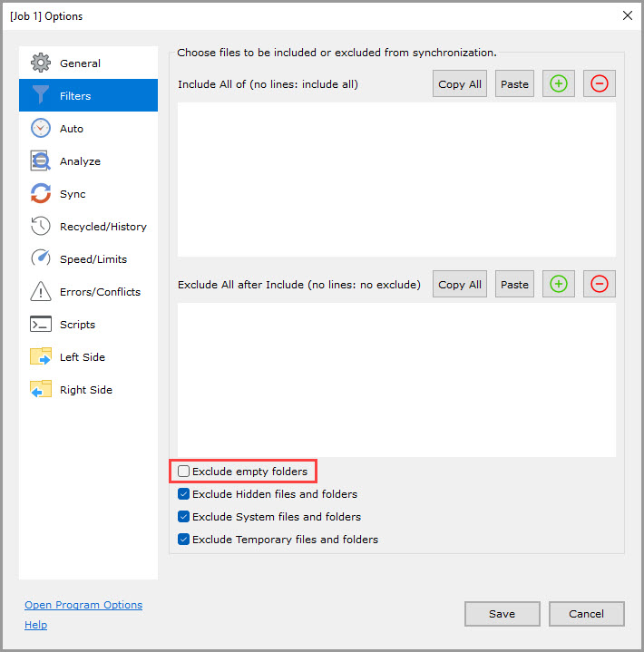The height and width of the screenshot is (652, 644).
Task: Open the Analyze magnifier icon
Action: [41, 161]
